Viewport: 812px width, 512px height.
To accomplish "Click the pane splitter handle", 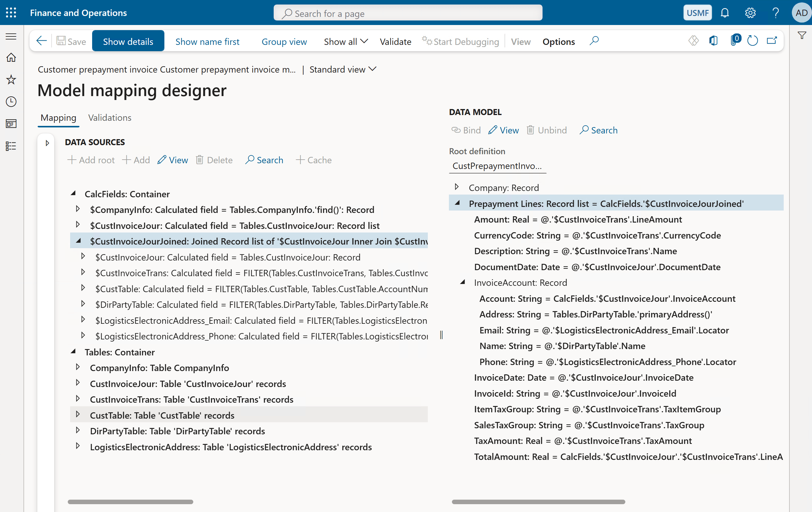I will click(441, 335).
